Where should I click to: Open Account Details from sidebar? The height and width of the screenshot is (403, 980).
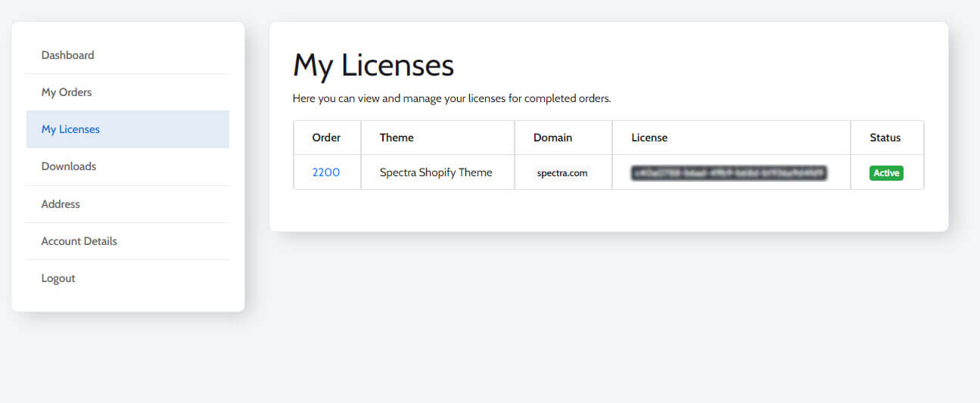(79, 241)
